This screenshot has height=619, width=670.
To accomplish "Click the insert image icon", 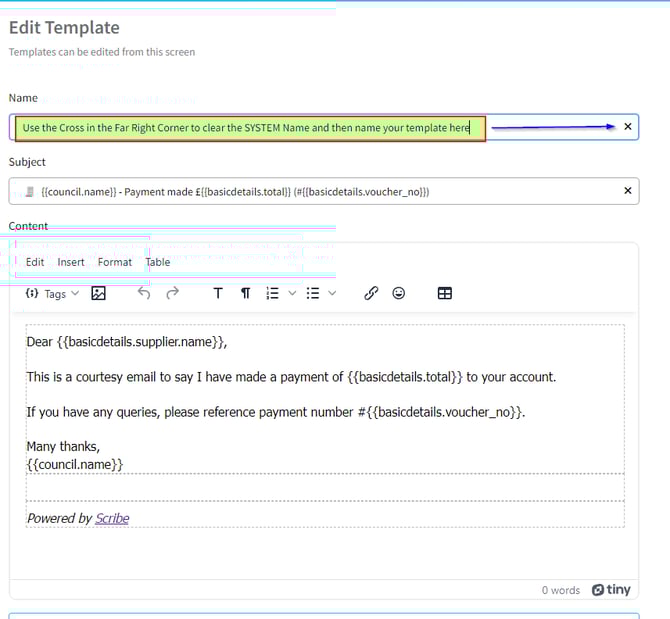I will click(x=99, y=294).
